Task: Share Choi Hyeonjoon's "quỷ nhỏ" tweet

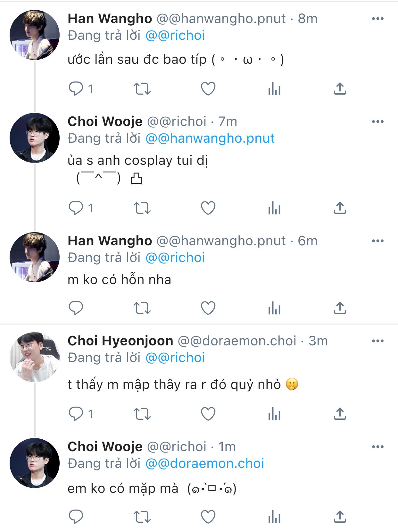Action: (340, 414)
